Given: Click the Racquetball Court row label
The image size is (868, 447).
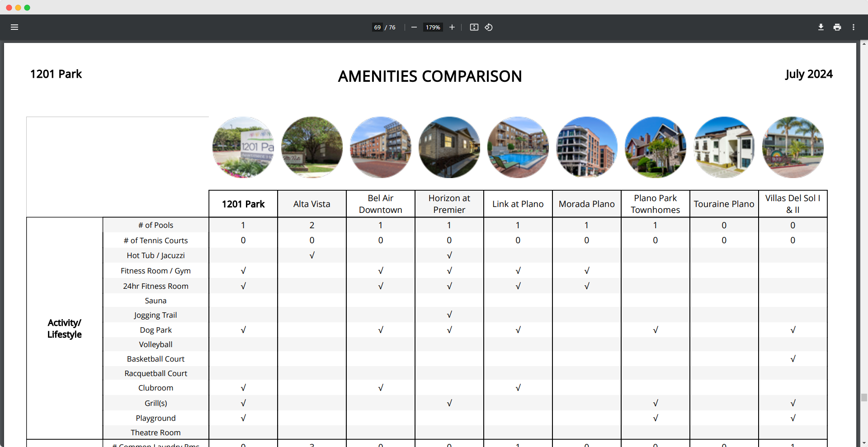Looking at the screenshot, I should (x=156, y=373).
